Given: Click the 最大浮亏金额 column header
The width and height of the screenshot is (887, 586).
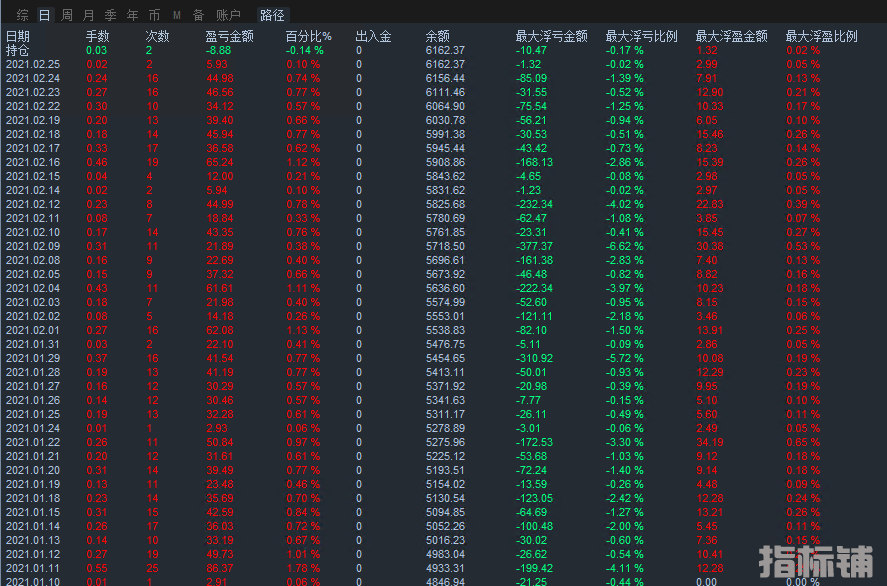Looking at the screenshot, I should coord(552,36).
